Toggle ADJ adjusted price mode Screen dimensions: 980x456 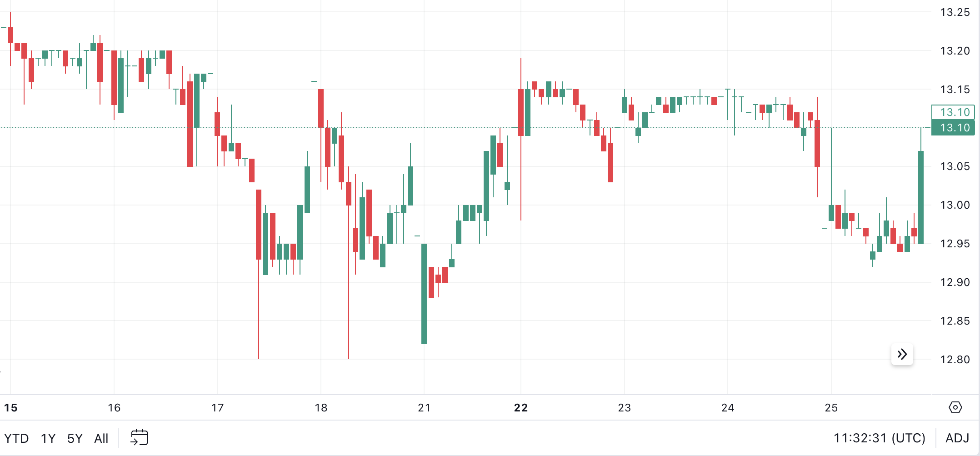point(957,438)
